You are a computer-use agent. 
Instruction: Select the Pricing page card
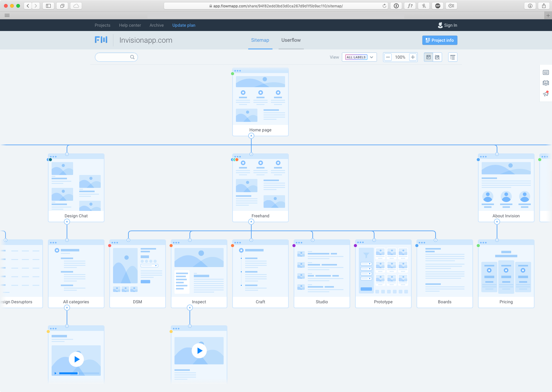pos(506,274)
